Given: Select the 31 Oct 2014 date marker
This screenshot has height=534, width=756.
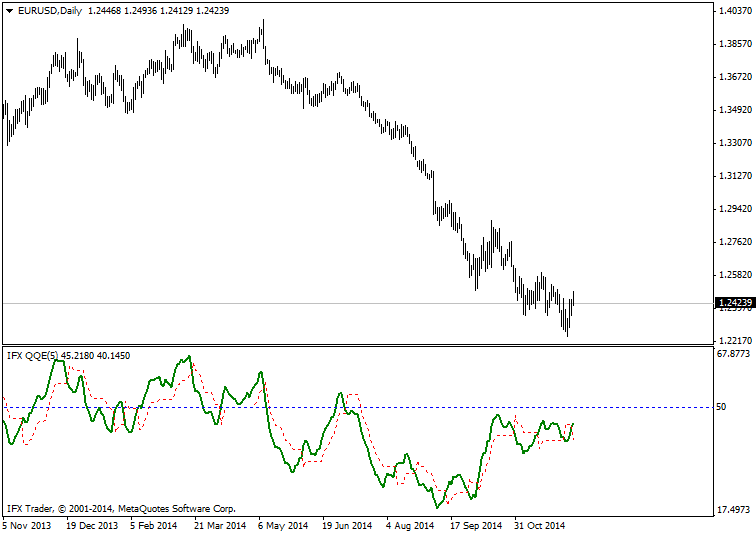Looking at the screenshot, I should click(540, 524).
